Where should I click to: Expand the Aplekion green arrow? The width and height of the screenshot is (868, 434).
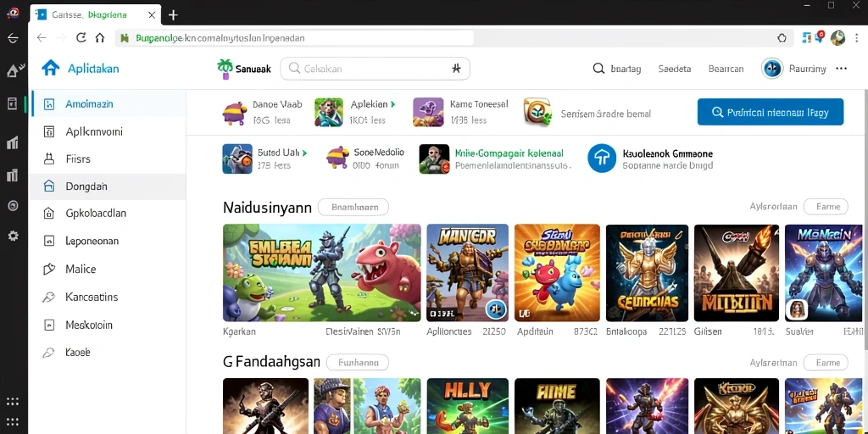393,104
